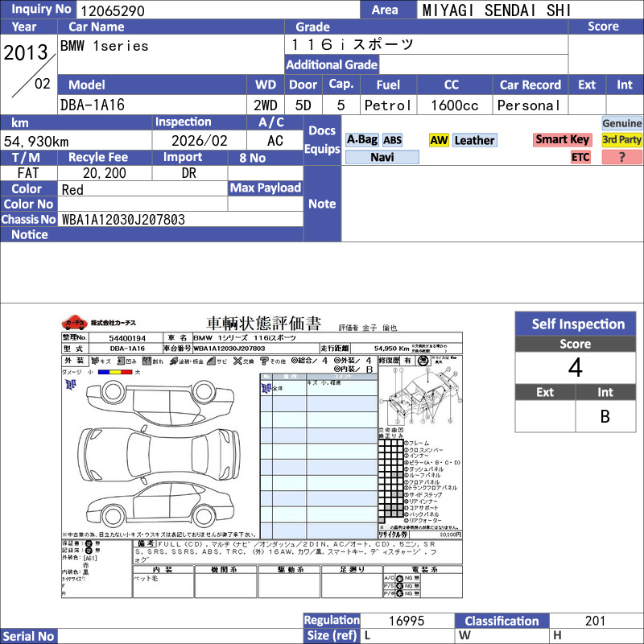Click the dent (凹み) legend icon

coord(121,361)
